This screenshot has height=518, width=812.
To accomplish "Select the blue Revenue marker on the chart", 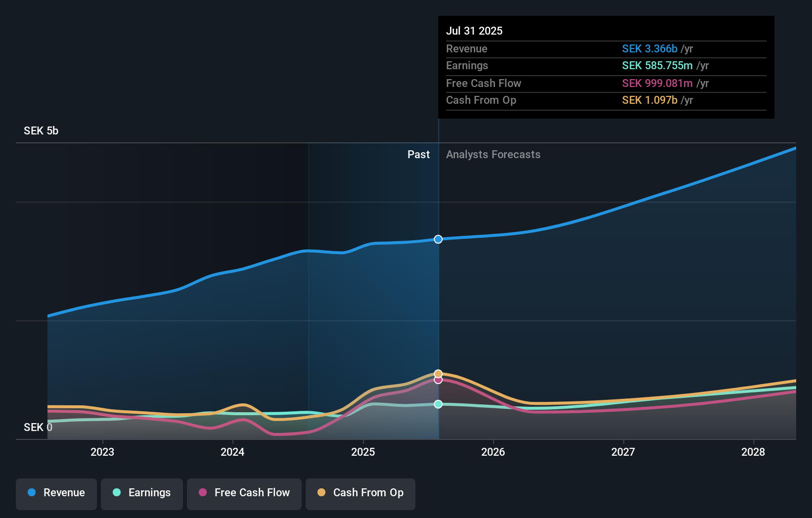I will [438, 239].
